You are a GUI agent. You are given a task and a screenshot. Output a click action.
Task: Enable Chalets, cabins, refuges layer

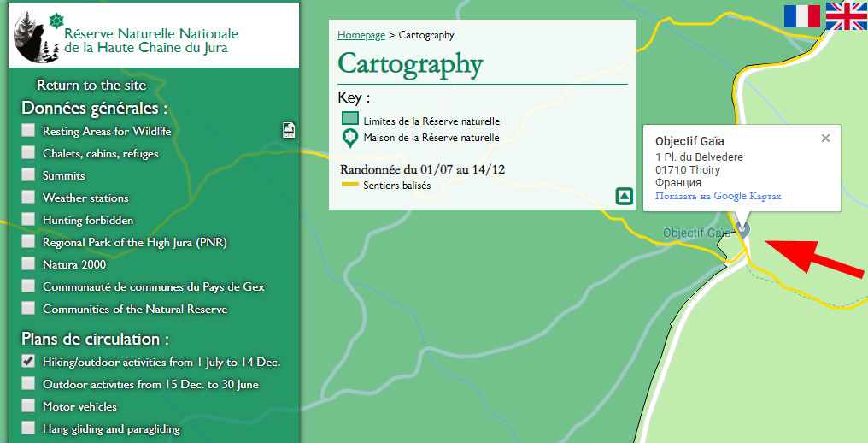point(28,152)
